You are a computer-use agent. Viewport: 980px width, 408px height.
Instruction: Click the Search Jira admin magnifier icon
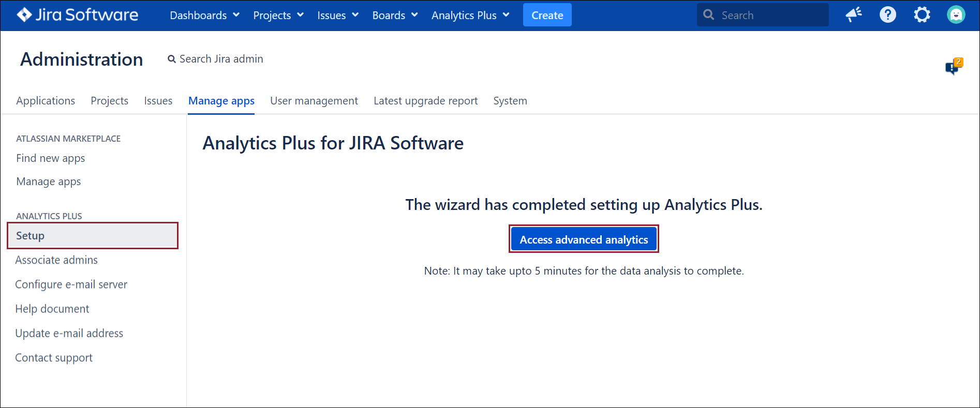pos(172,59)
